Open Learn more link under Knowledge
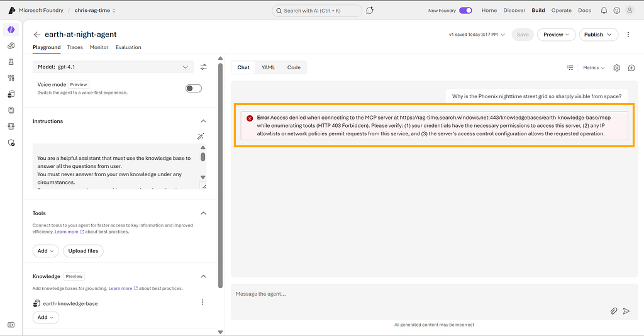This screenshot has width=644, height=336. coord(123,288)
